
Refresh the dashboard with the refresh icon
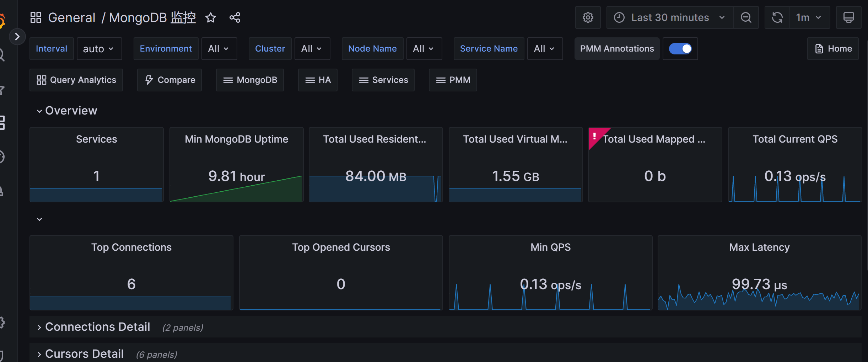click(x=777, y=17)
